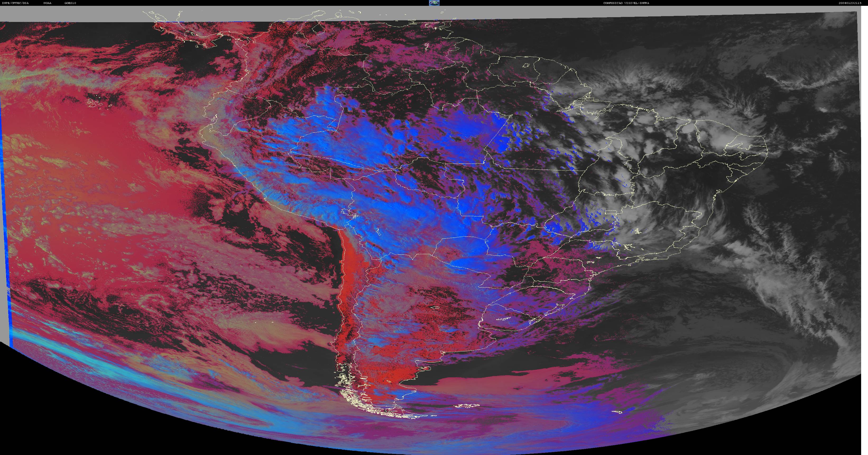Click the 'GOES10' satellite label

coord(70,3)
